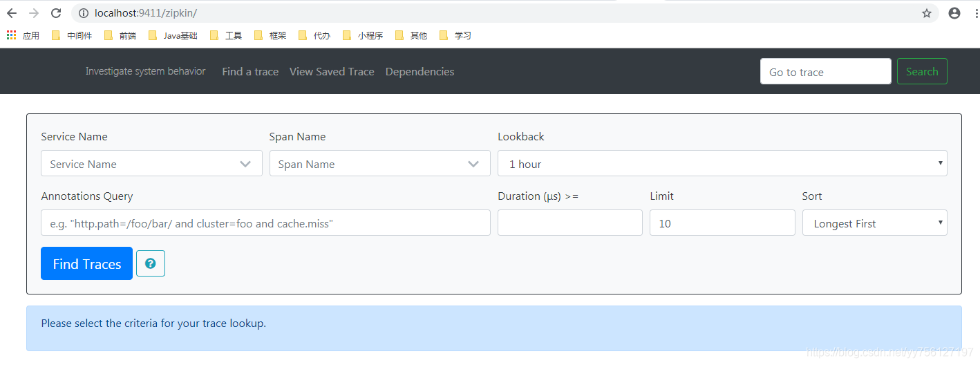Click the Find Traces button

coord(86,263)
